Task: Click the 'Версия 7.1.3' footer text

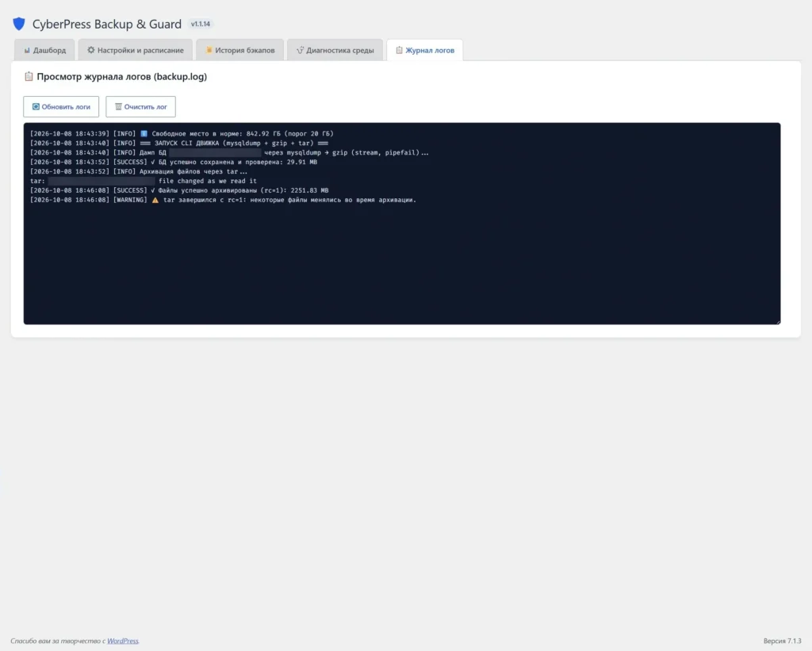Action: pyautogui.click(x=782, y=641)
